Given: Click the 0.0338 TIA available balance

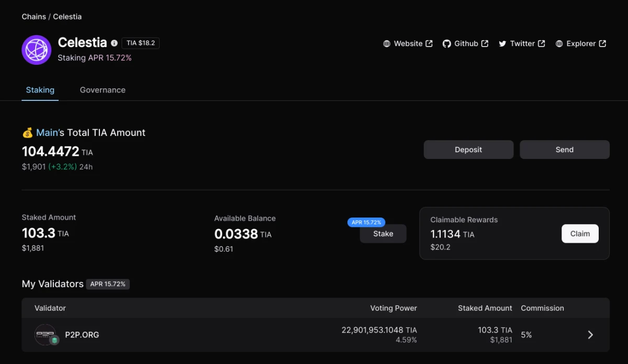Looking at the screenshot, I should [x=243, y=234].
